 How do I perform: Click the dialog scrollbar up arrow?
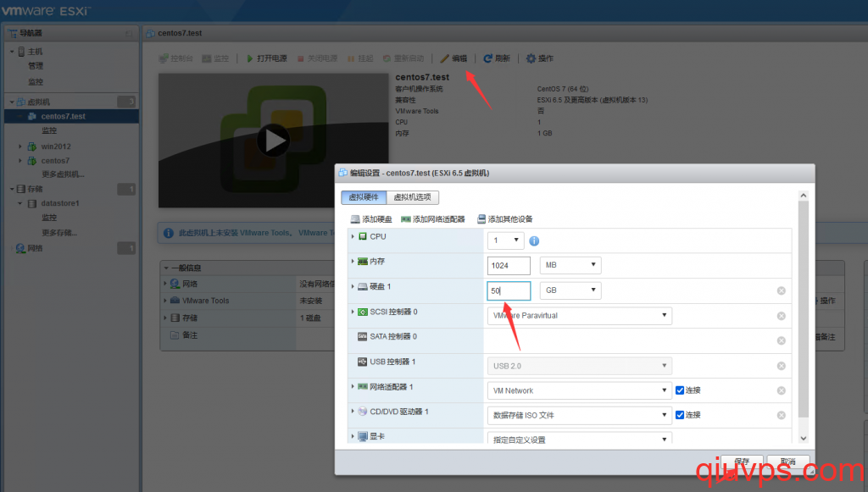coord(804,196)
